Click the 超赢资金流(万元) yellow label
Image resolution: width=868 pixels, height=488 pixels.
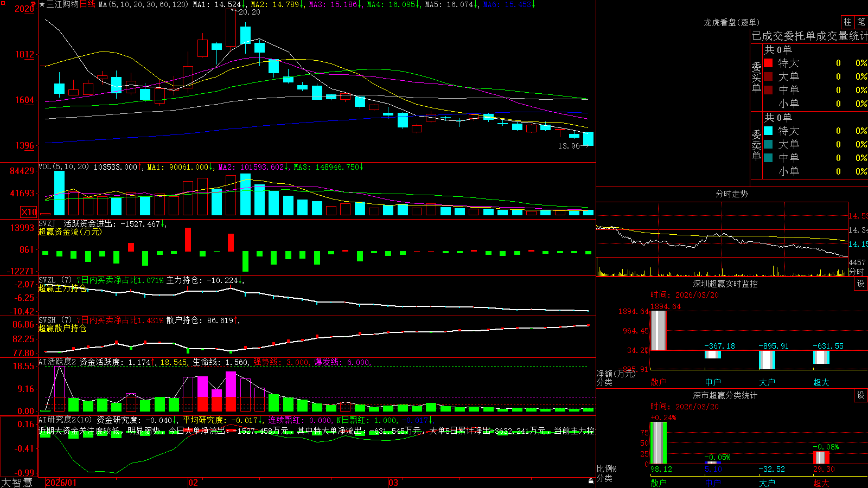pos(70,232)
